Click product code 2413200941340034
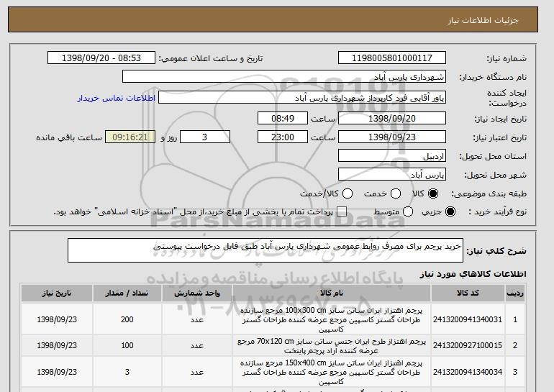The height and width of the screenshot is (392, 554). tap(468, 372)
